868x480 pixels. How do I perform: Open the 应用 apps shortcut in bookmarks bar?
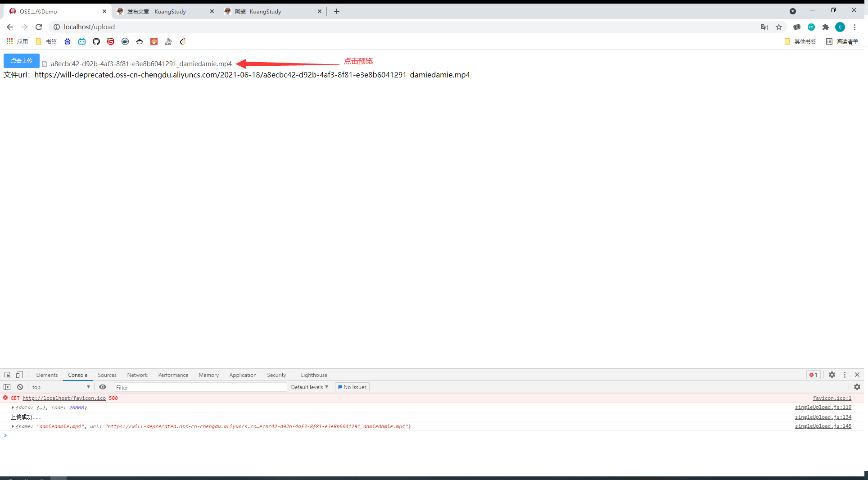(x=17, y=41)
